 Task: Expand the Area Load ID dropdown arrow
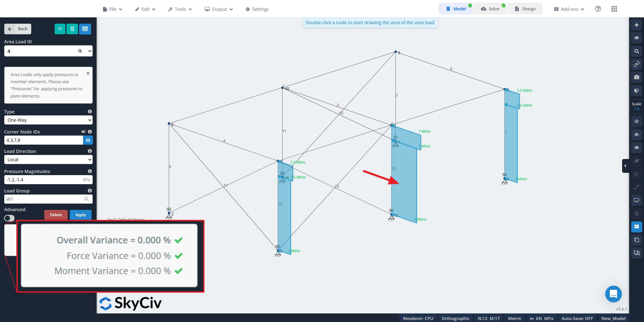coord(90,51)
